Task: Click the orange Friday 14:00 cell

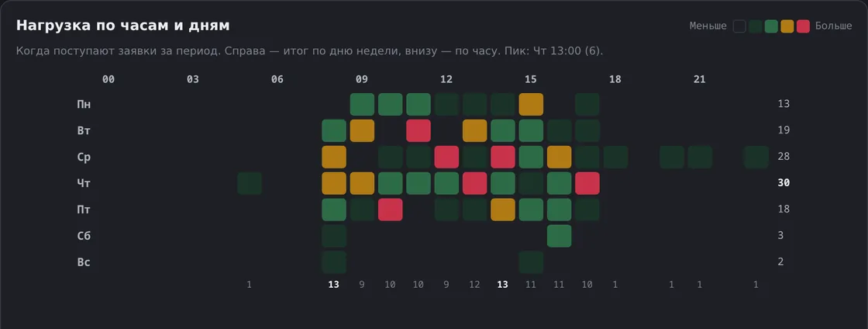Action: 503,210
